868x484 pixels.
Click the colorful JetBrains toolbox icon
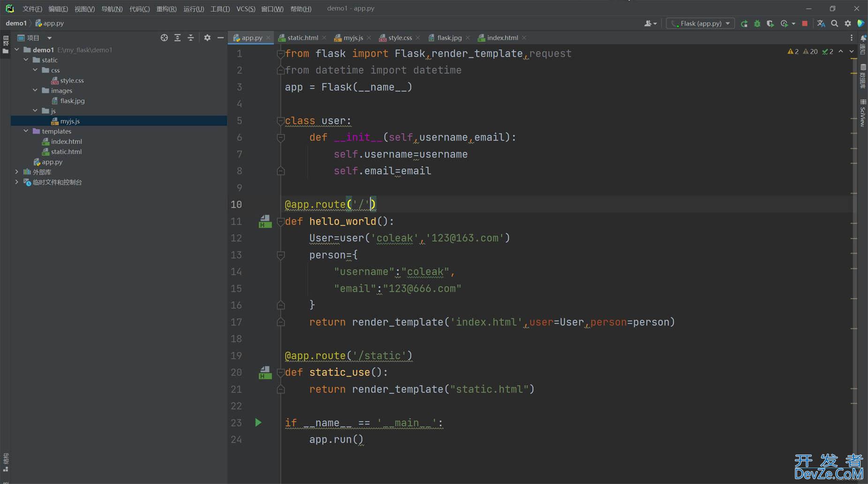pyautogui.click(x=861, y=23)
